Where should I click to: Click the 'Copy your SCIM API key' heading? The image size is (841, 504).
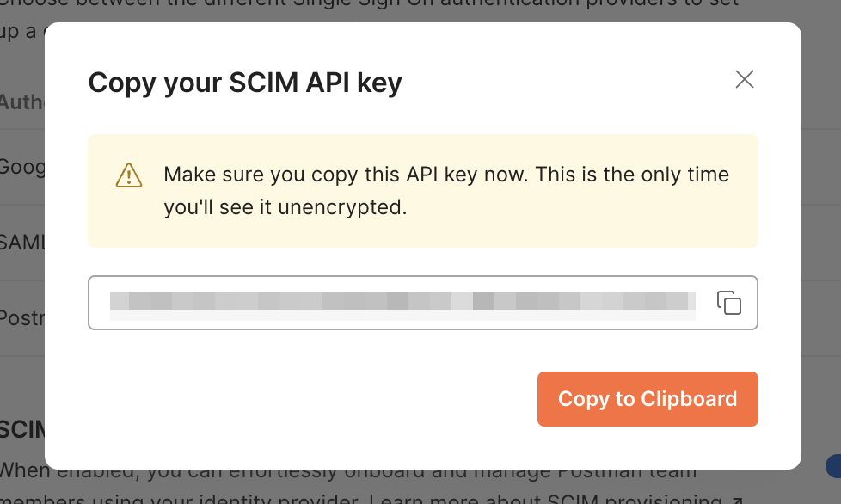click(x=245, y=83)
